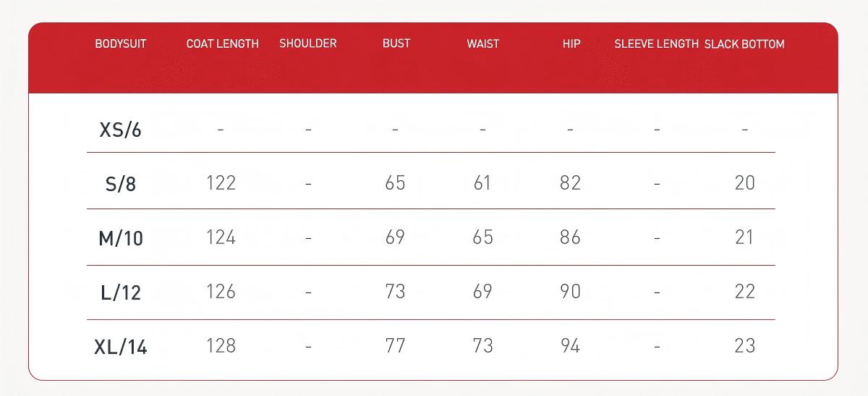The height and width of the screenshot is (396, 868).
Task: Click the BUST column header
Action: (396, 43)
